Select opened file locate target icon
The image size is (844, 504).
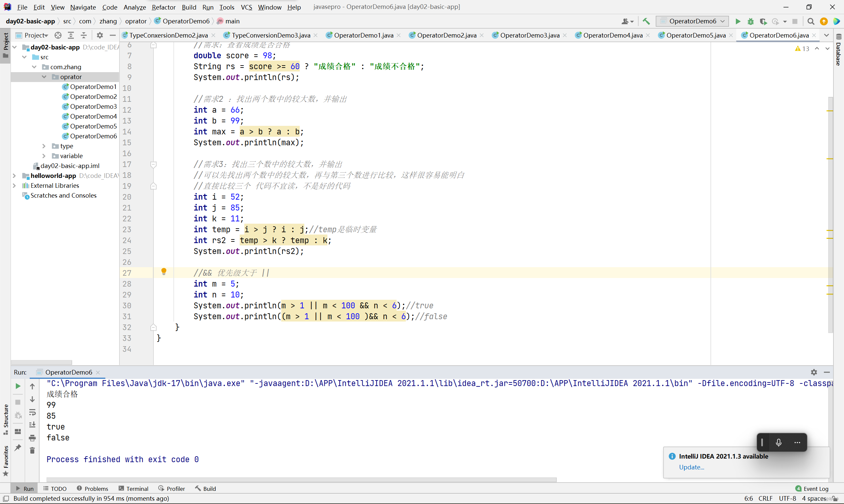click(58, 35)
